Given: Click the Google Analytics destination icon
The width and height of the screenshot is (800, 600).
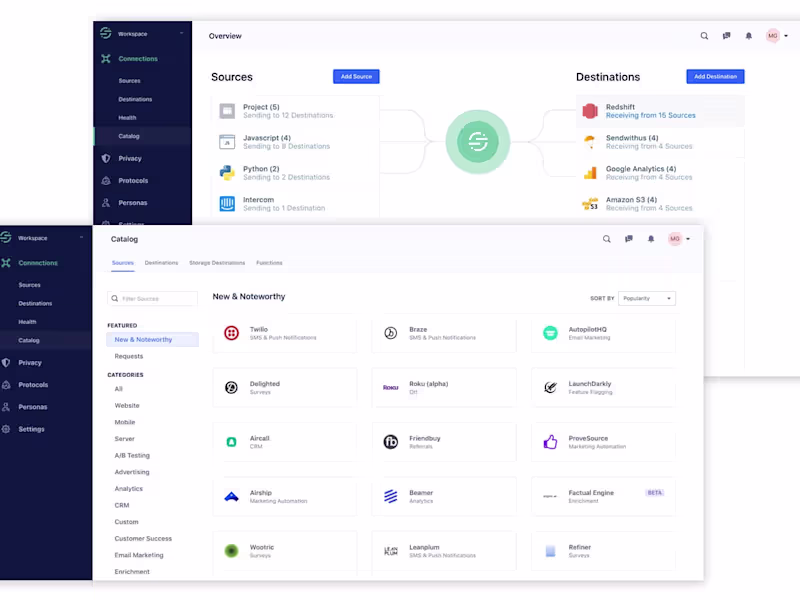Looking at the screenshot, I should coord(590,173).
